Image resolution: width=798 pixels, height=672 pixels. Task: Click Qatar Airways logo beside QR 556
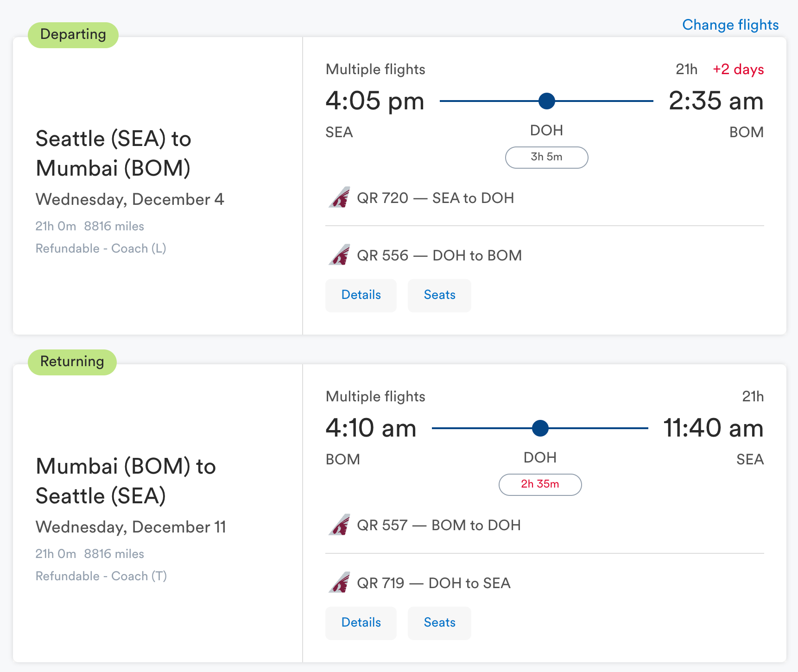point(339,255)
